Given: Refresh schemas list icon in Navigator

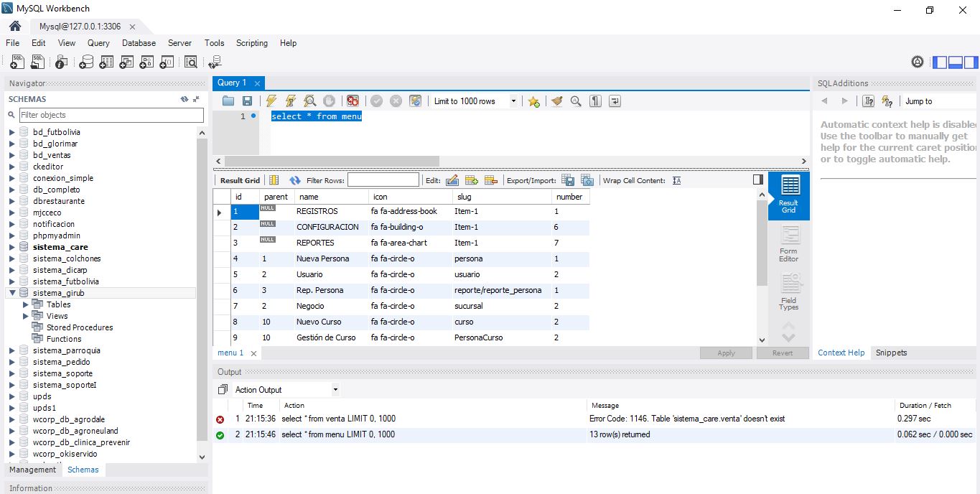Looking at the screenshot, I should coord(185,99).
